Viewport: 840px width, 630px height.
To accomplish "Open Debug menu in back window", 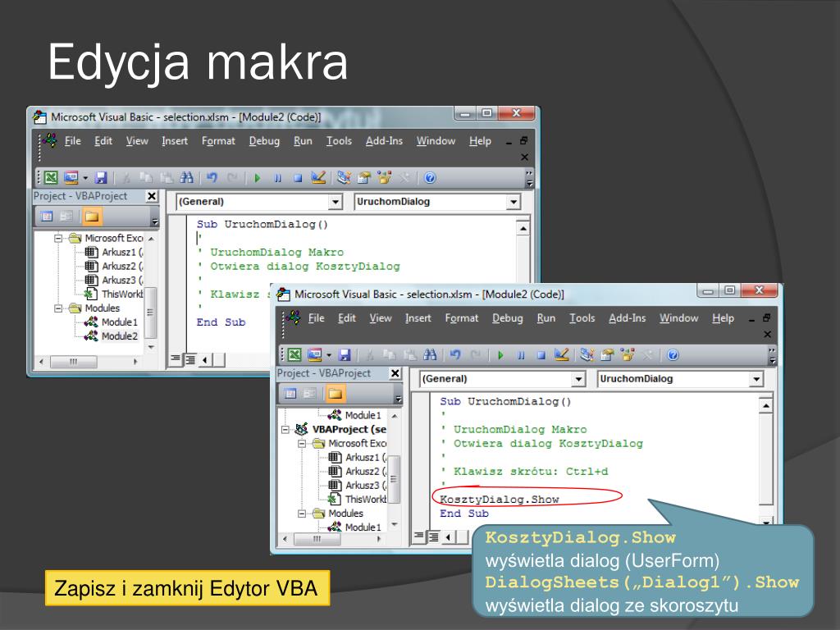I will 264,141.
